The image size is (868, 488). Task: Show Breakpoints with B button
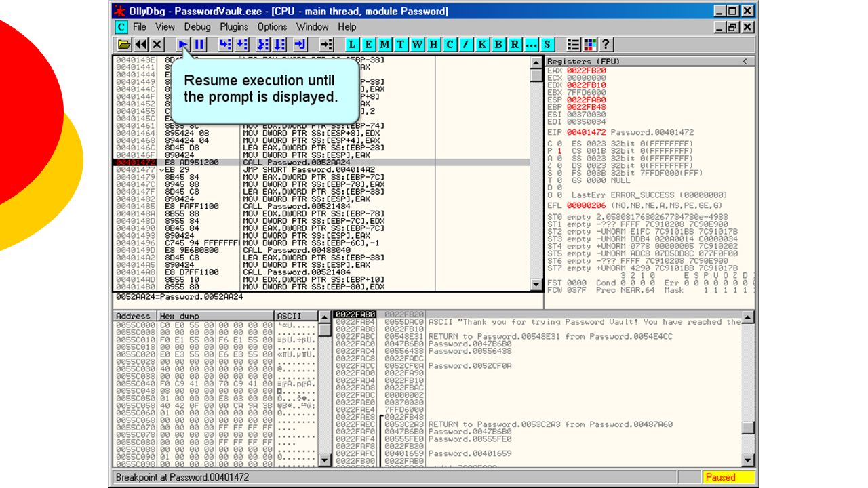pos(498,45)
